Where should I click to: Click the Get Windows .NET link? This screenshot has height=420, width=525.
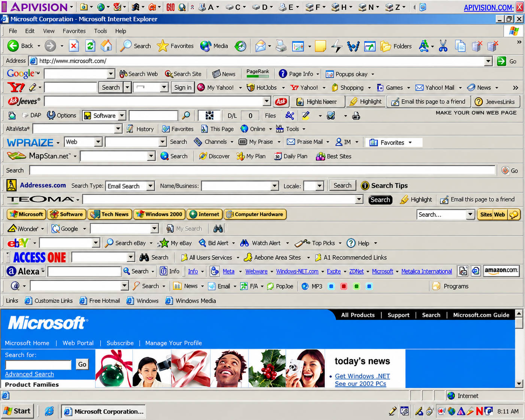click(362, 376)
